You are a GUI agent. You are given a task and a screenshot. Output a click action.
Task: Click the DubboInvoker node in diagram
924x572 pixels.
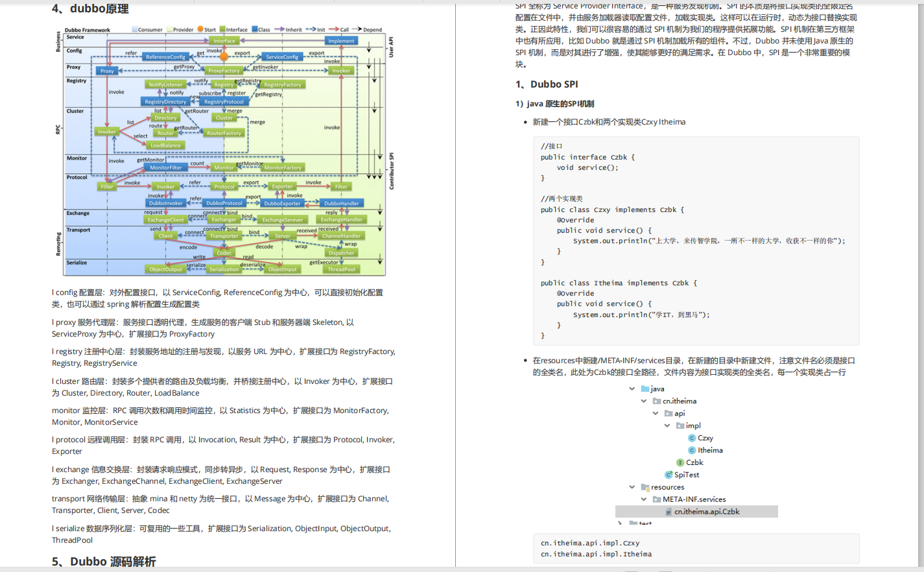pos(166,204)
